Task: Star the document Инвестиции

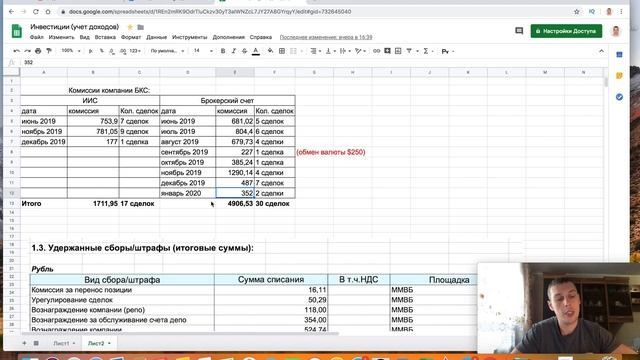Action: pyautogui.click(x=130, y=27)
